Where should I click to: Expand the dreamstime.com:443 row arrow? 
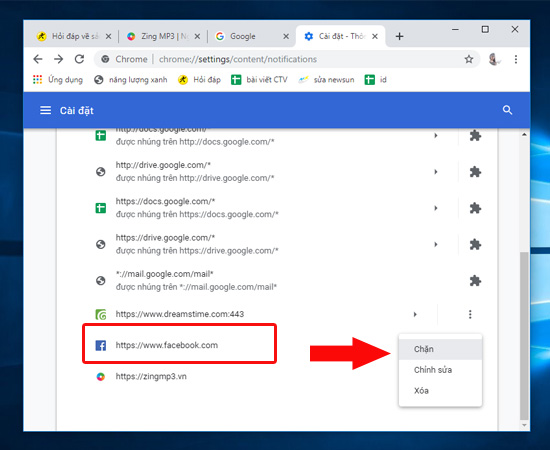coord(415,314)
